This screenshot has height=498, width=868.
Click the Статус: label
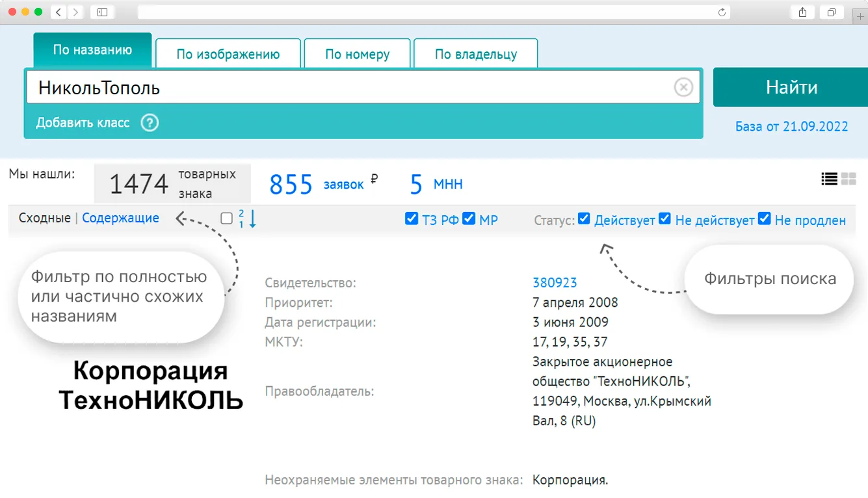point(555,220)
